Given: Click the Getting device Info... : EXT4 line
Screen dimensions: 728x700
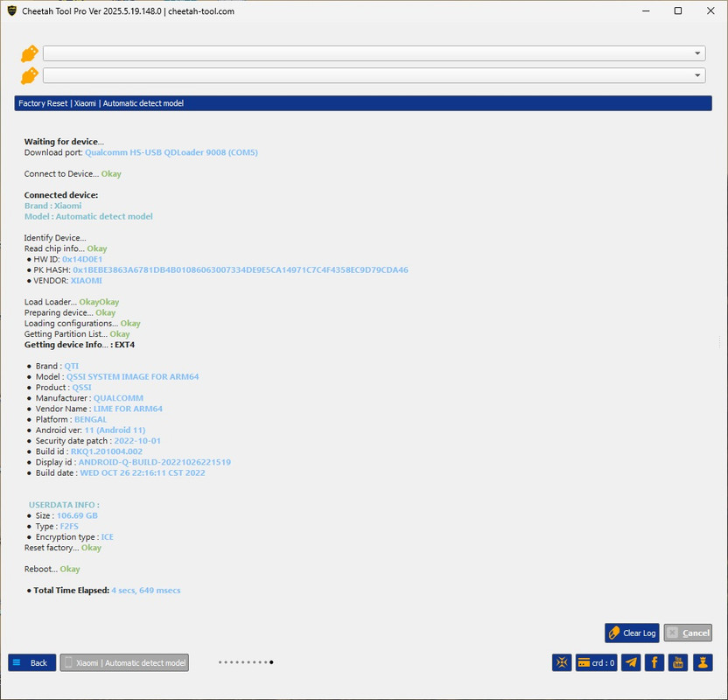Looking at the screenshot, I should click(80, 345).
